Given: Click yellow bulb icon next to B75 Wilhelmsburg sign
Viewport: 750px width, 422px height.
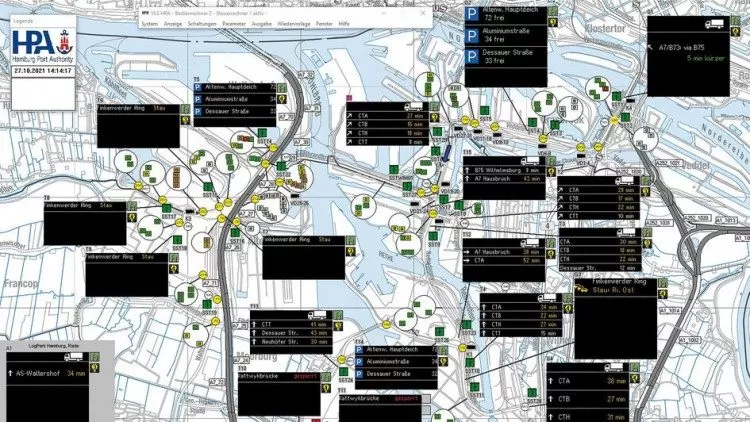Looking at the screenshot, I should pos(551,171).
